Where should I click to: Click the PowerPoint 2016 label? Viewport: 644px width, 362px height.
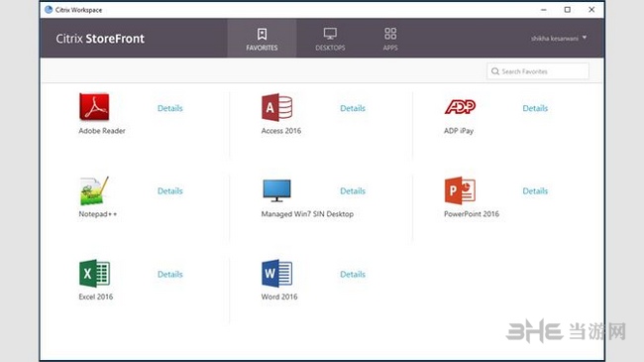[472, 214]
